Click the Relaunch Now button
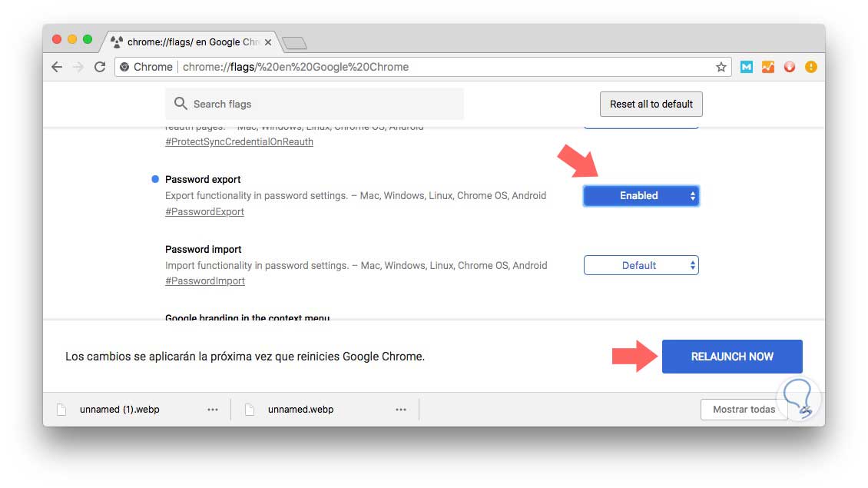This screenshot has width=868, height=488. (732, 357)
